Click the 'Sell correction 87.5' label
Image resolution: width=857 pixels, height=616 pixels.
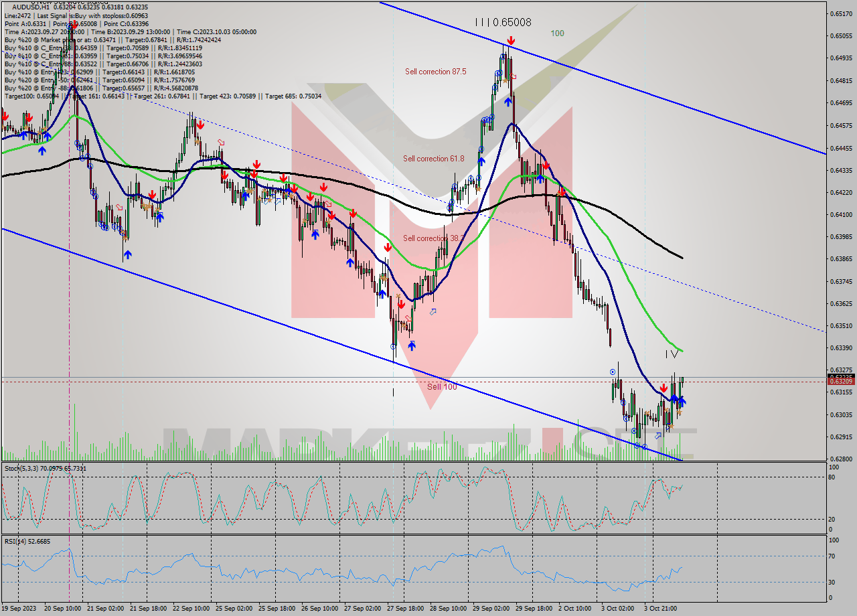pyautogui.click(x=435, y=72)
